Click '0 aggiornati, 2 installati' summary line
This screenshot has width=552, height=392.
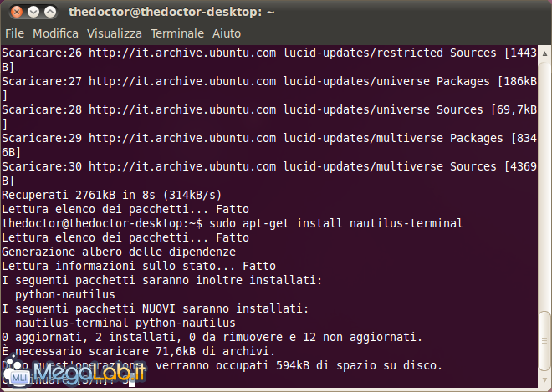[212, 337]
